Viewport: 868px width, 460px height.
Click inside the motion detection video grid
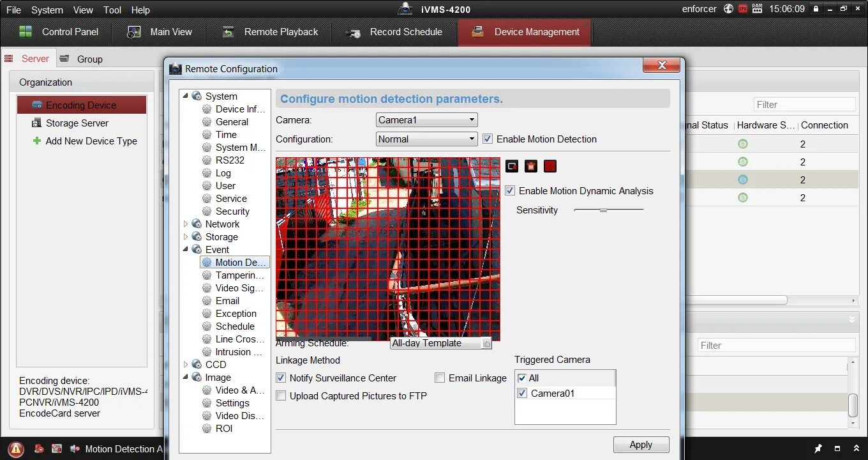coord(388,249)
